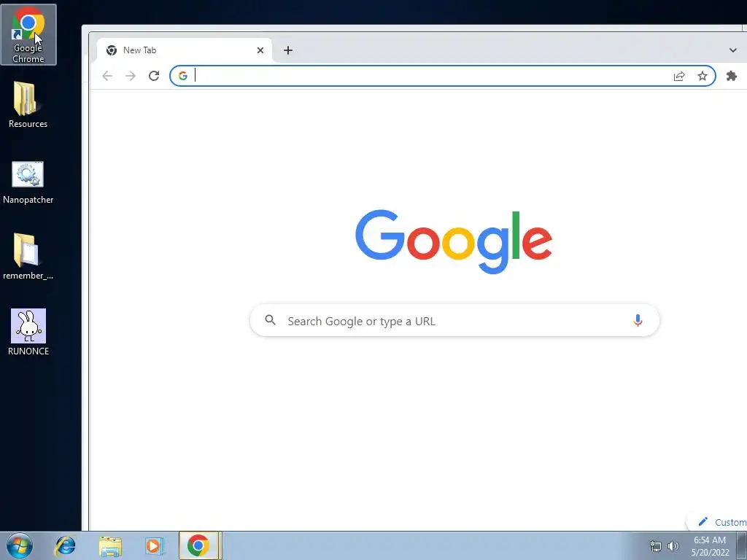Click the magnifier icon in search box
The width and height of the screenshot is (747, 560).
tap(270, 321)
